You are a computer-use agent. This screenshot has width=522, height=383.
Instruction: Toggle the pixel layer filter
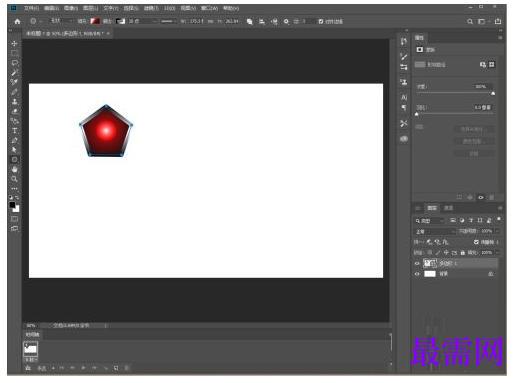point(453,221)
